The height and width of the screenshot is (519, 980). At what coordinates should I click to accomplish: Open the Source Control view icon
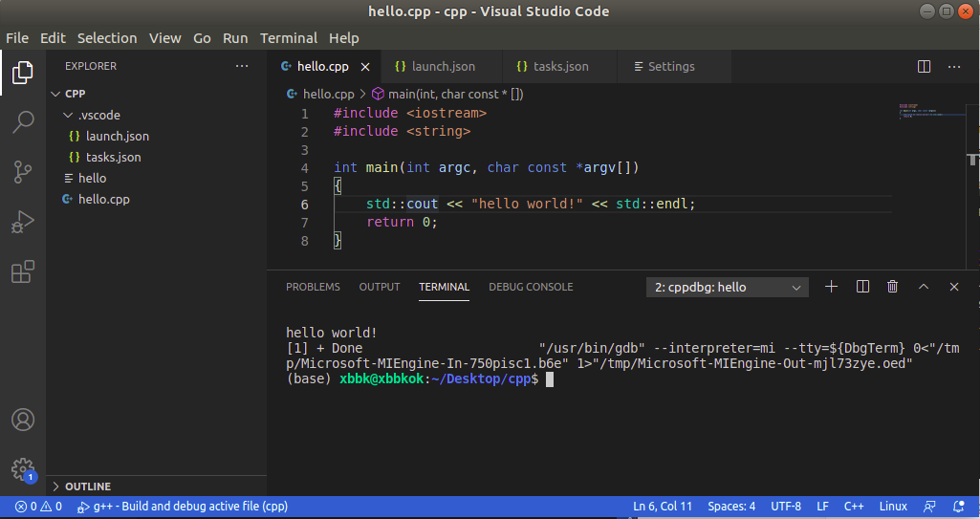coord(23,172)
